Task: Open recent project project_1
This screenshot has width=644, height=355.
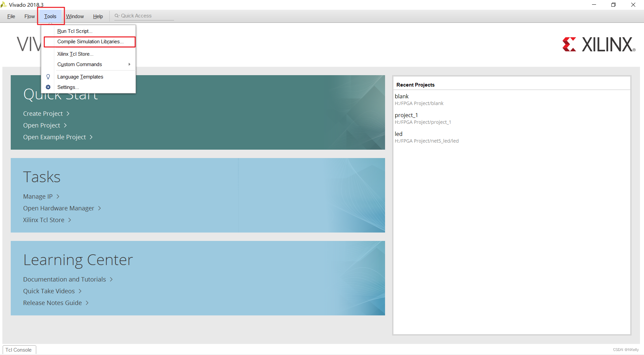Action: point(406,115)
